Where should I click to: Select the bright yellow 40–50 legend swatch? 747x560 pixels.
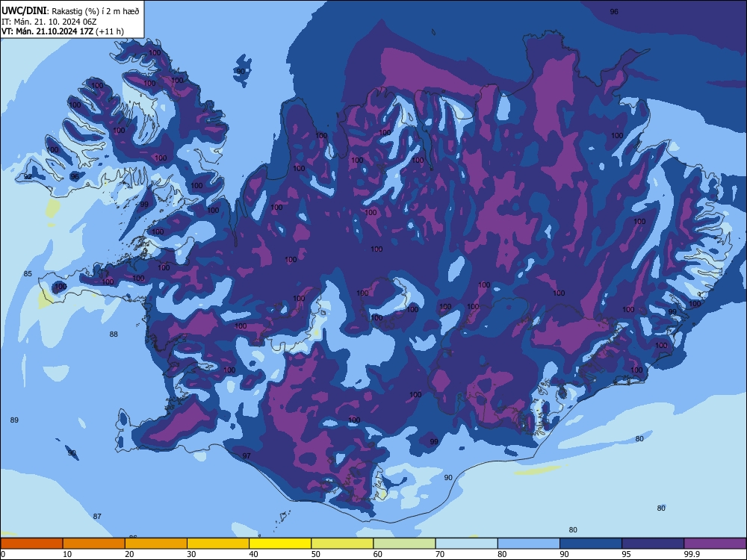(280, 544)
